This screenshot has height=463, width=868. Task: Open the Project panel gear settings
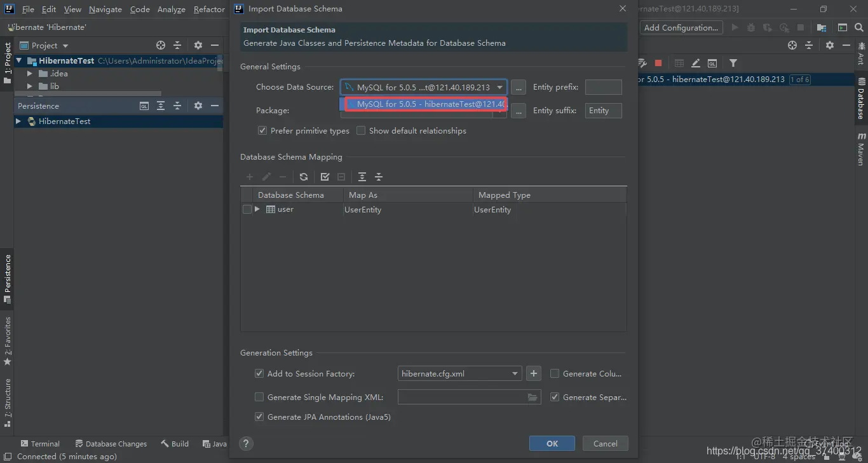[x=198, y=45]
